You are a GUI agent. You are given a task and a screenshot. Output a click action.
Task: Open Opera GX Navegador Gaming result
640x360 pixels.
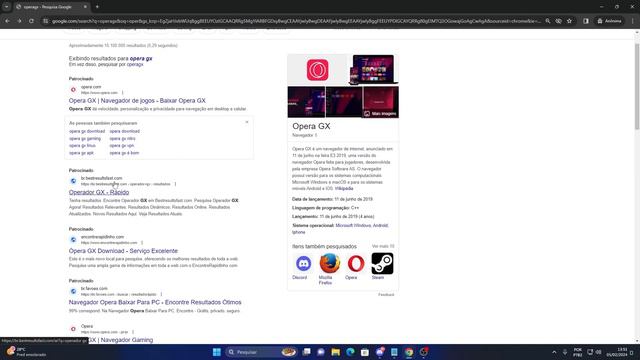121,340
